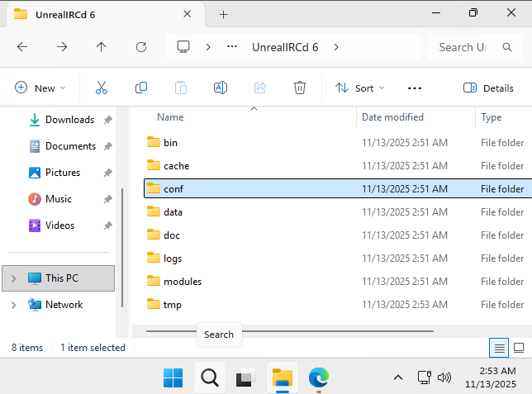Open the New item menu
The height and width of the screenshot is (394, 532).
[40, 88]
